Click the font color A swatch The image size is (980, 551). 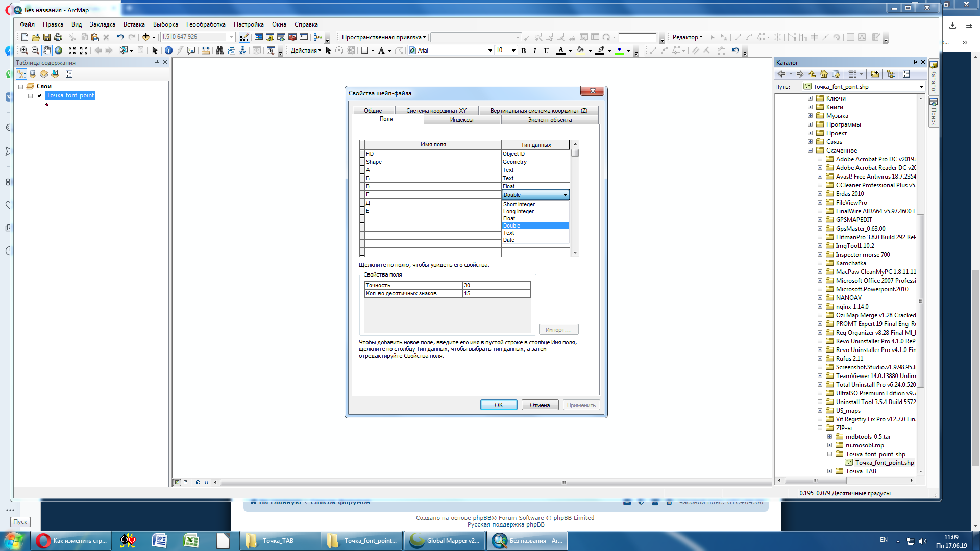561,51
